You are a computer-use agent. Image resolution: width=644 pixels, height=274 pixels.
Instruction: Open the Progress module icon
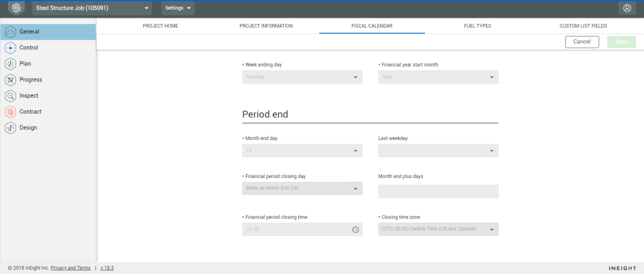coord(10,80)
